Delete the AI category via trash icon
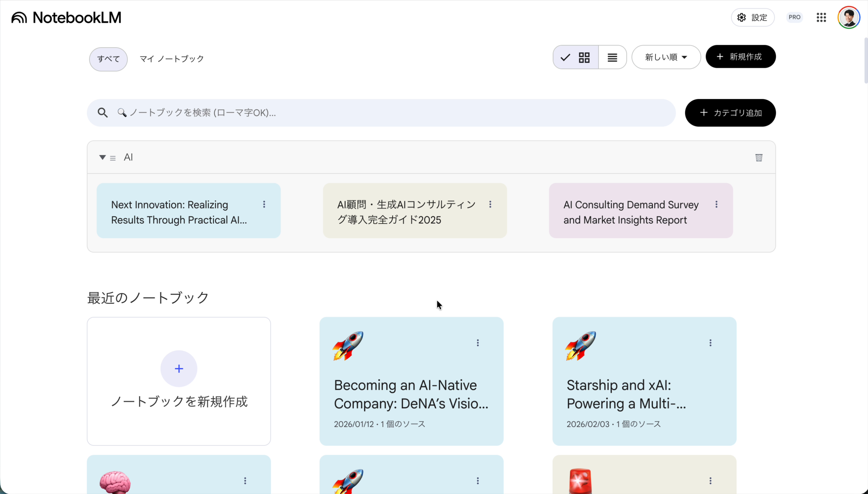Image resolution: width=868 pixels, height=494 pixels. coord(759,157)
